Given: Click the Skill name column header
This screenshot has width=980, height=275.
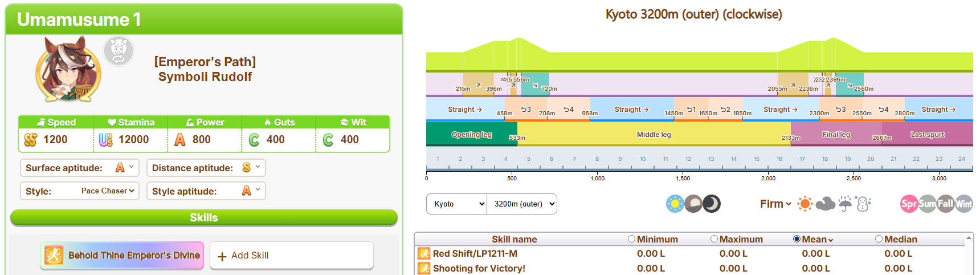Looking at the screenshot, I should pyautogui.click(x=514, y=239).
